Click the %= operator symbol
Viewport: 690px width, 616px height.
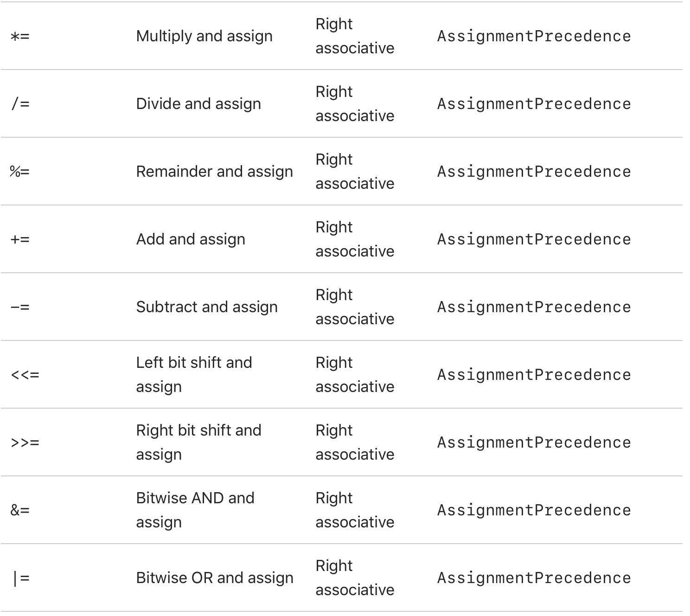click(20, 172)
